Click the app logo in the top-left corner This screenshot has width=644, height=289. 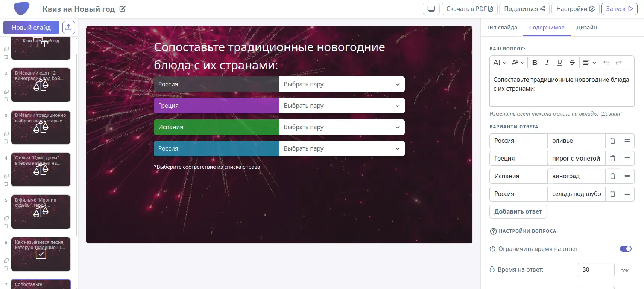(x=21, y=8)
